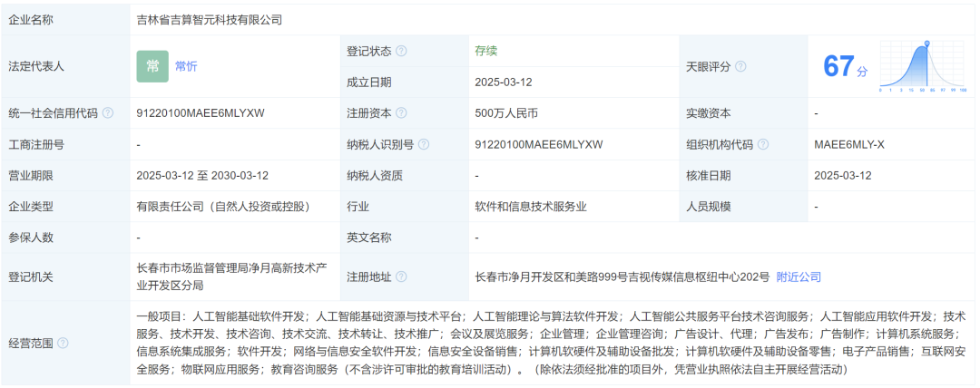This screenshot has width=980, height=388.
Task: Select organization code MAEE6MLY-X
Action: tap(849, 144)
